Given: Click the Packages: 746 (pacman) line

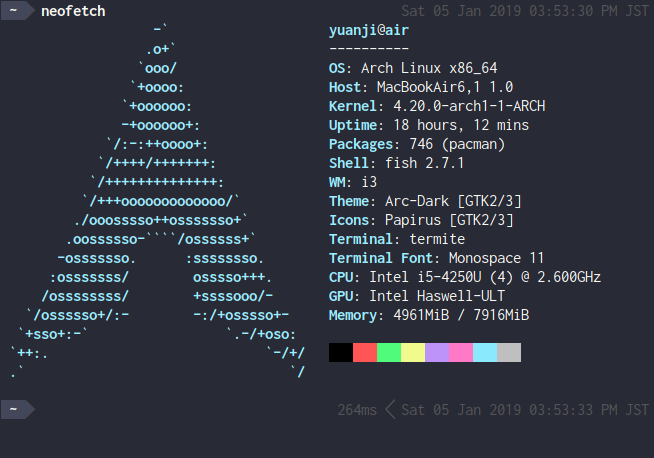Looking at the screenshot, I should pyautogui.click(x=417, y=144).
